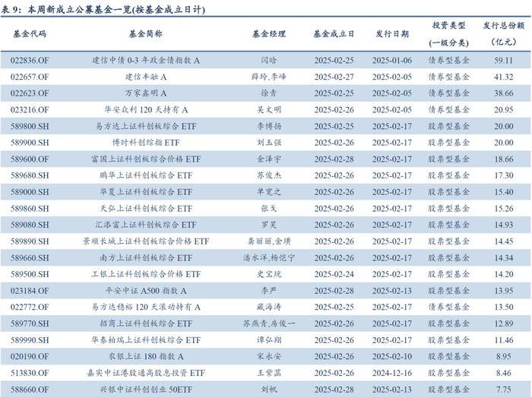This screenshot has width=532, height=397.
Task: Click manager name 潘水洋,杨恺宁
Action: point(269,258)
